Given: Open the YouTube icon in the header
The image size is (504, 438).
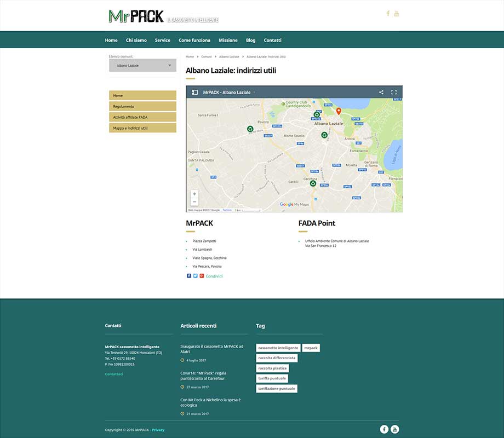Looking at the screenshot, I should 396,14.
